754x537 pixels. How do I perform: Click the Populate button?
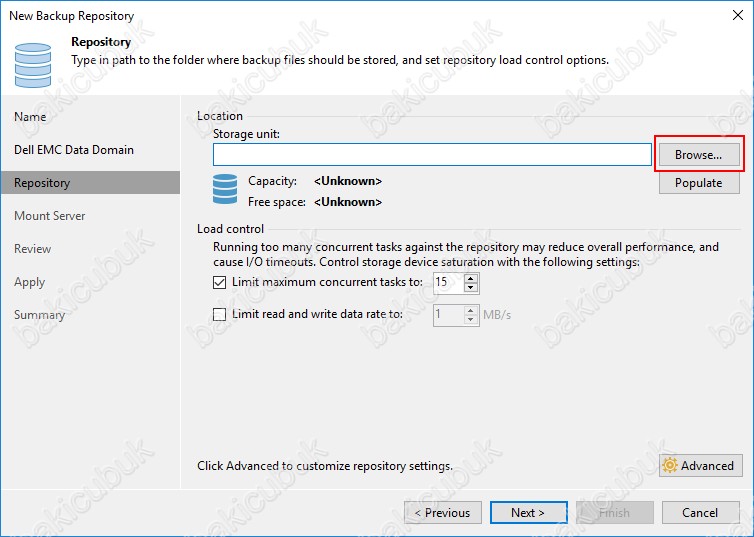click(x=699, y=183)
